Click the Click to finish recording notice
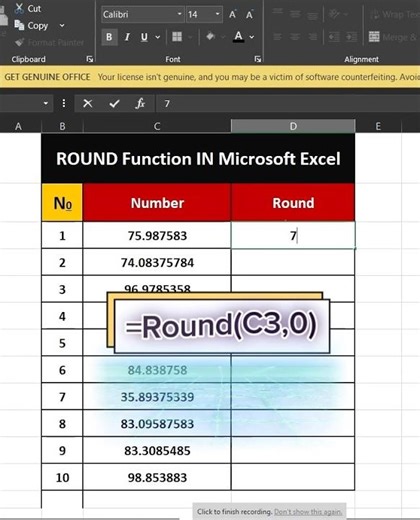 click(x=234, y=512)
